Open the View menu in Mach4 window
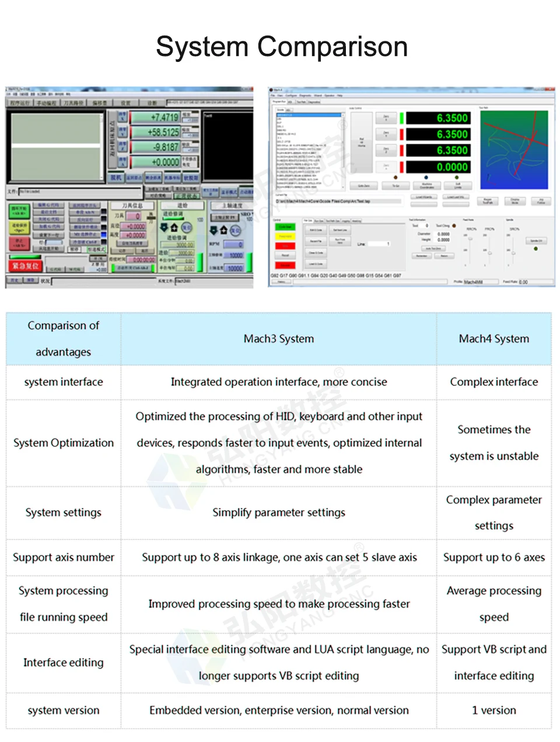The width and height of the screenshot is (560, 742). pyautogui.click(x=280, y=95)
